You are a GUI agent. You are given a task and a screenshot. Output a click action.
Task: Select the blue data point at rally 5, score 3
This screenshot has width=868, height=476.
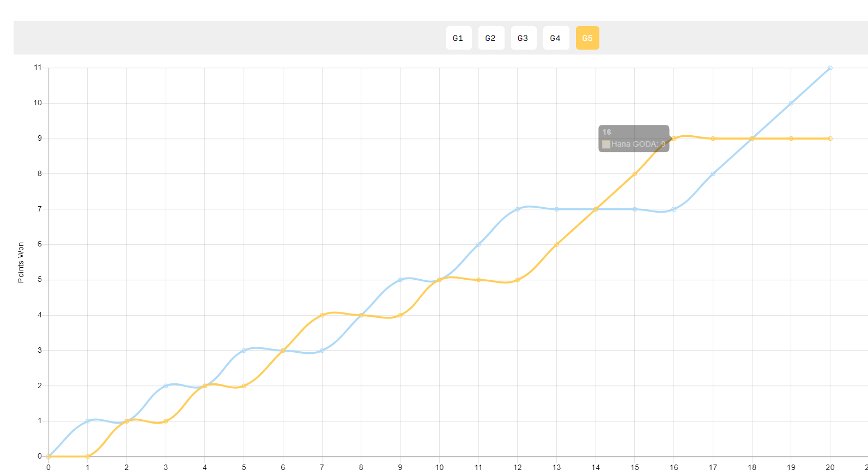[244, 351]
